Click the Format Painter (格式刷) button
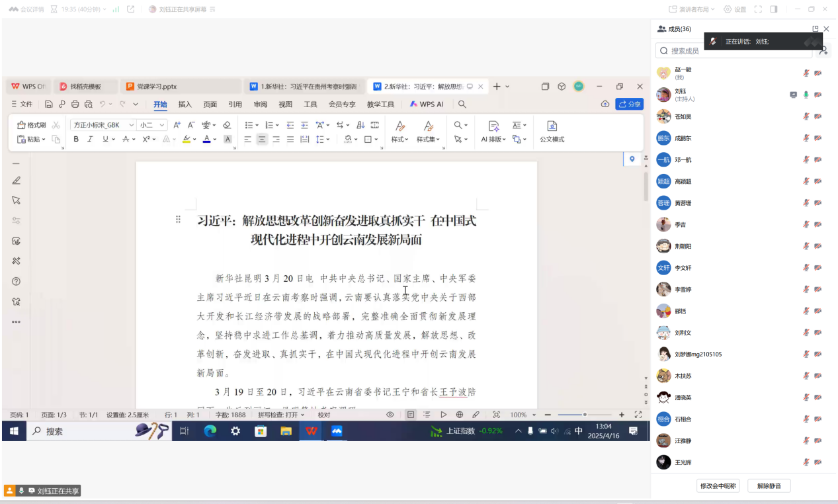 [x=31, y=125]
